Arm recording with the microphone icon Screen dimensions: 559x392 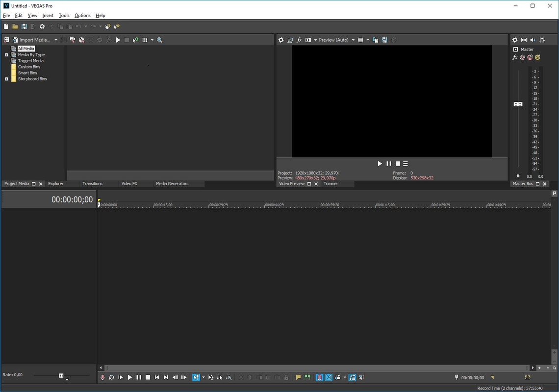point(102,377)
